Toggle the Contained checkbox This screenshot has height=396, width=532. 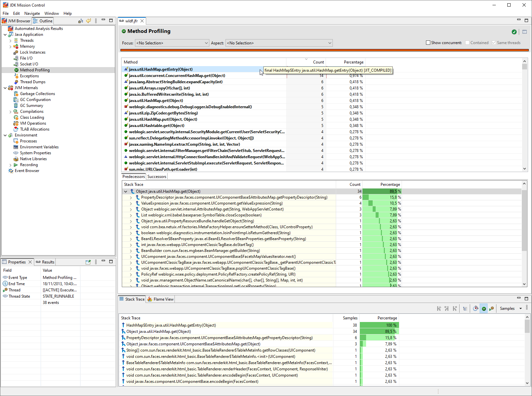click(467, 43)
